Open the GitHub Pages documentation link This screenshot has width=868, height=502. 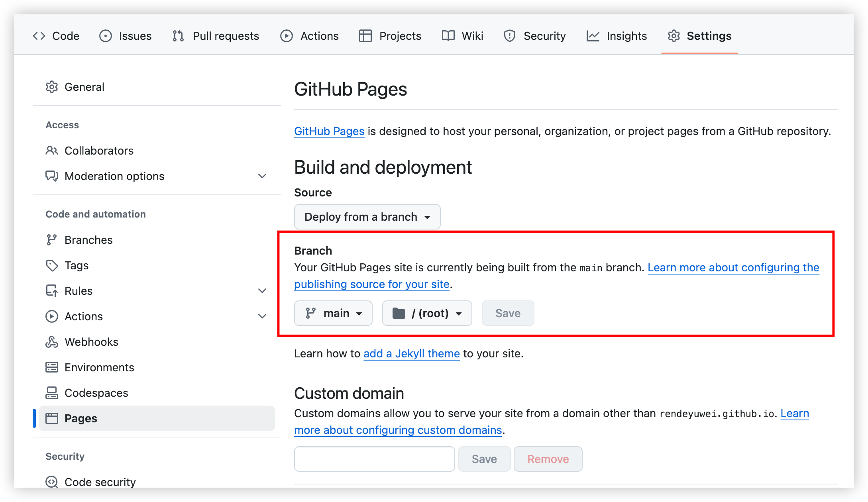pyautogui.click(x=329, y=131)
